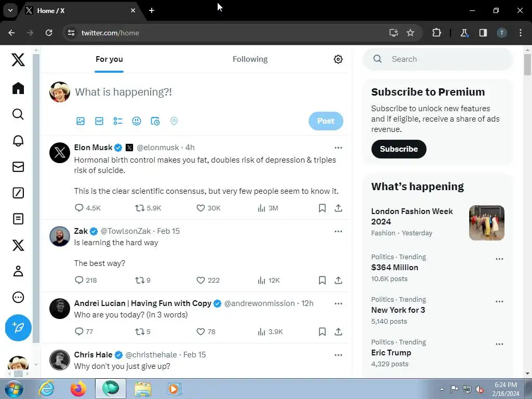The height and width of the screenshot is (399, 532).
Task: Add a GIF in composer
Action: point(99,121)
